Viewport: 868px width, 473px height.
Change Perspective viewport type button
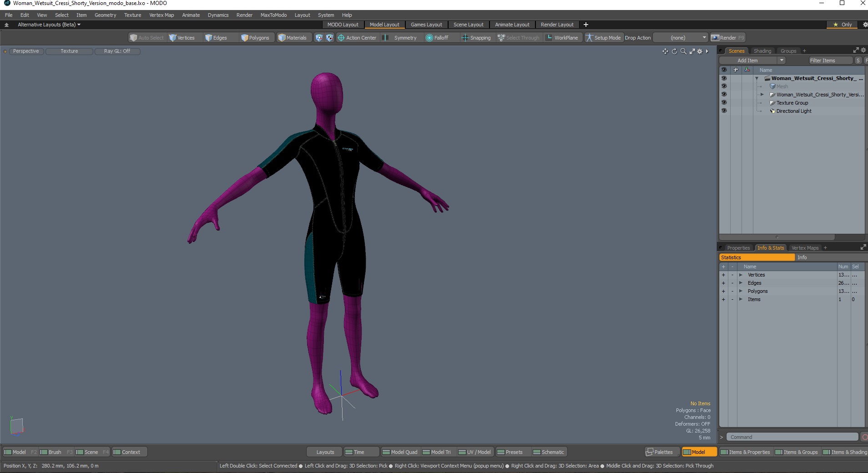[x=26, y=51]
